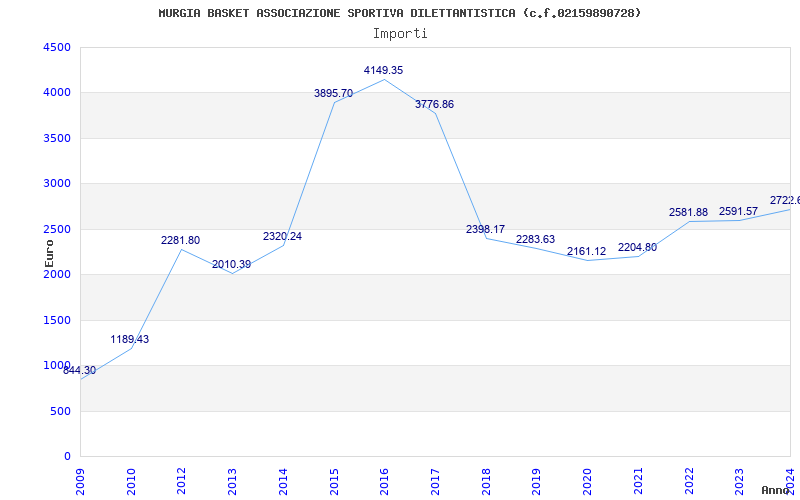Image resolution: width=800 pixels, height=500 pixels.
Task: Click the y-axis value 3000
Action: [x=57, y=184]
